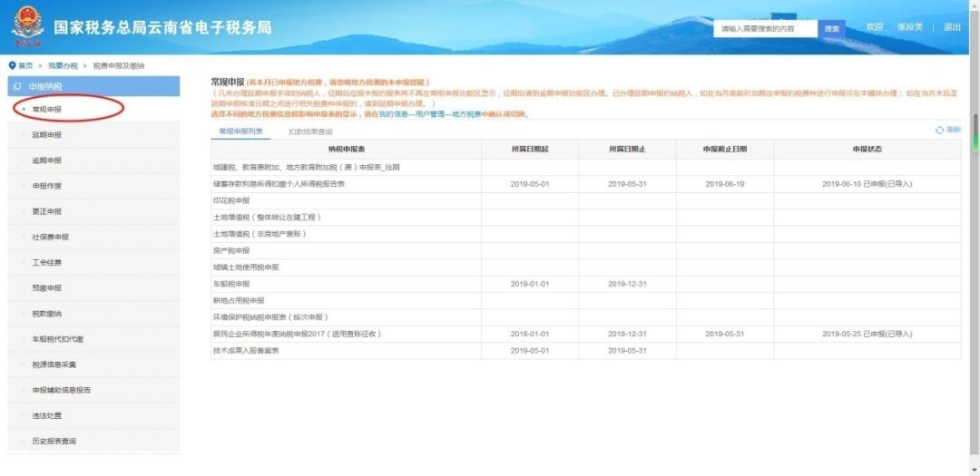Open 社保费申报 sidebar item
This screenshot has width=980, height=476.
51,238
